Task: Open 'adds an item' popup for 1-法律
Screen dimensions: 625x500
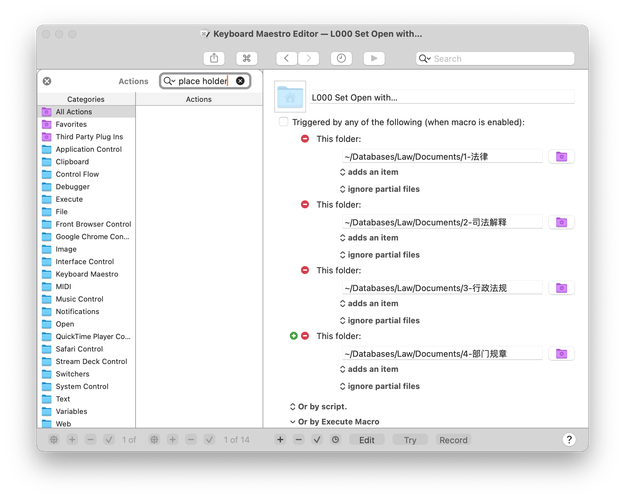Action: [x=369, y=172]
